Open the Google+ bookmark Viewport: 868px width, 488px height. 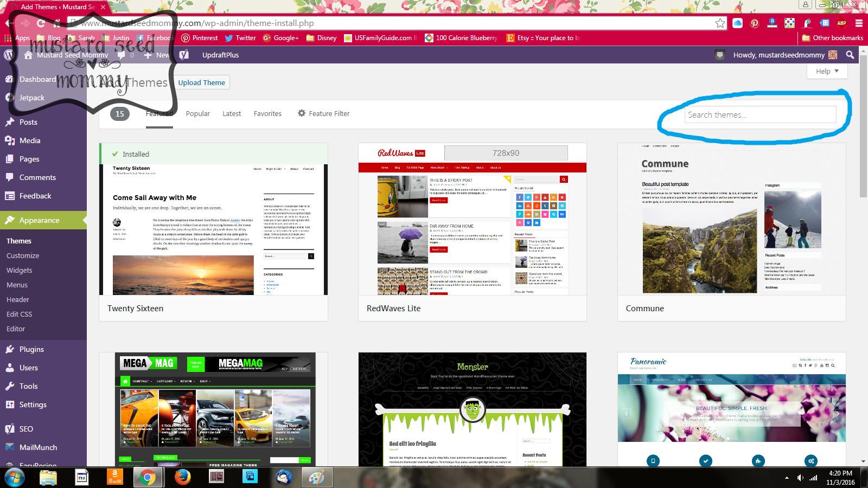point(281,38)
